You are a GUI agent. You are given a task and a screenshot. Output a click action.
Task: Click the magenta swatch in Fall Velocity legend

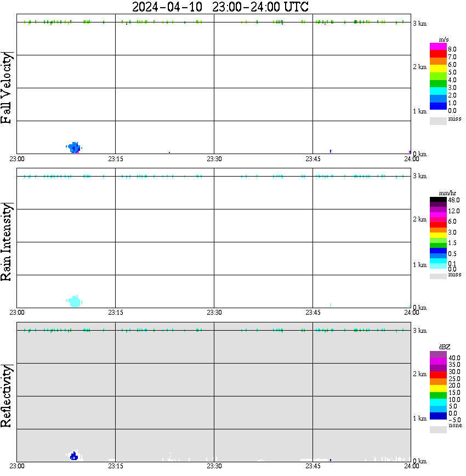438,47
